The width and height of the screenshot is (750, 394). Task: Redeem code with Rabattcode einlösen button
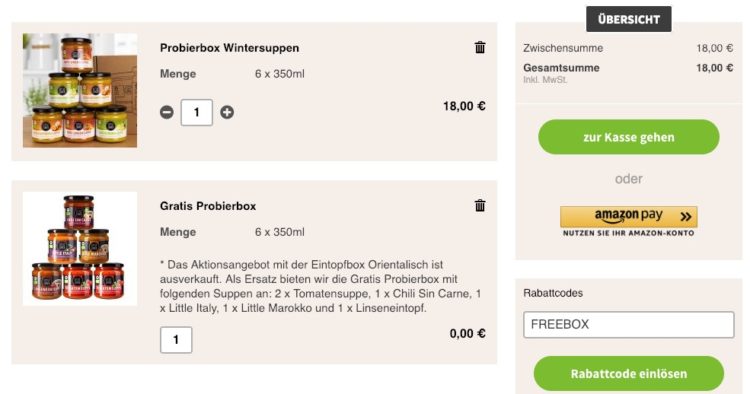[629, 373]
